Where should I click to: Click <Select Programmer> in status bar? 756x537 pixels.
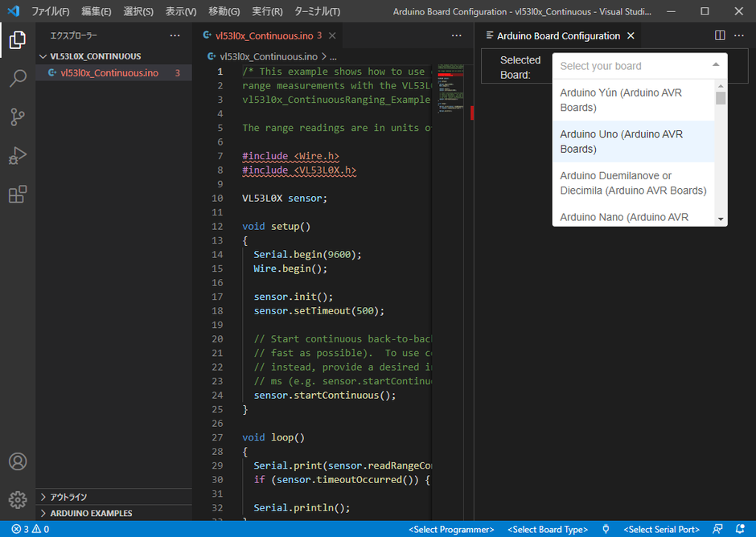pyautogui.click(x=451, y=529)
